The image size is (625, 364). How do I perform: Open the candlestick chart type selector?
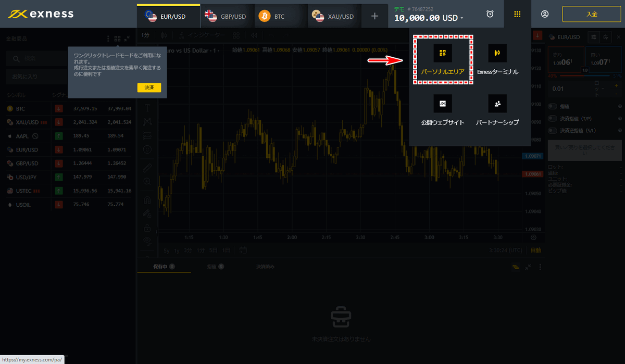click(164, 35)
